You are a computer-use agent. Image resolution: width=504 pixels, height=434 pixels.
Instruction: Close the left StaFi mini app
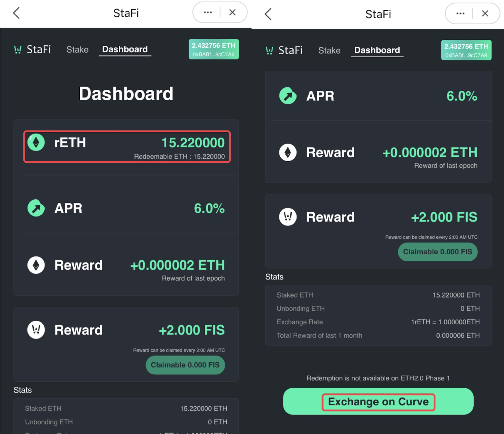click(x=232, y=12)
